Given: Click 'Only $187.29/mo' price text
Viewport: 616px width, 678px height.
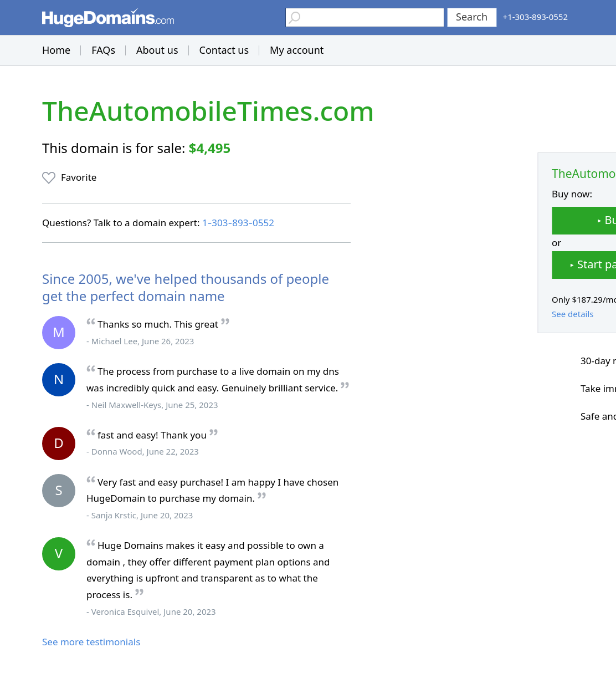Looking at the screenshot, I should click(584, 300).
